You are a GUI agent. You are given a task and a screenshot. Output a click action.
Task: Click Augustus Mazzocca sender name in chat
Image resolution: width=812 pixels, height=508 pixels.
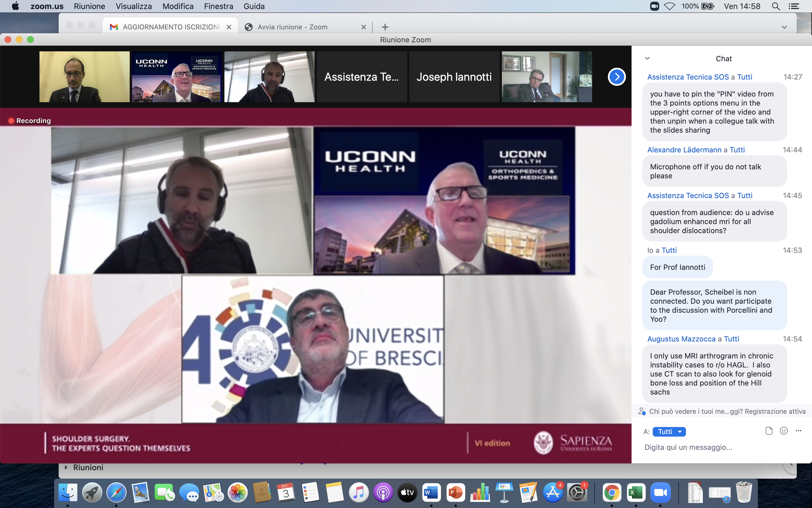pyautogui.click(x=681, y=339)
